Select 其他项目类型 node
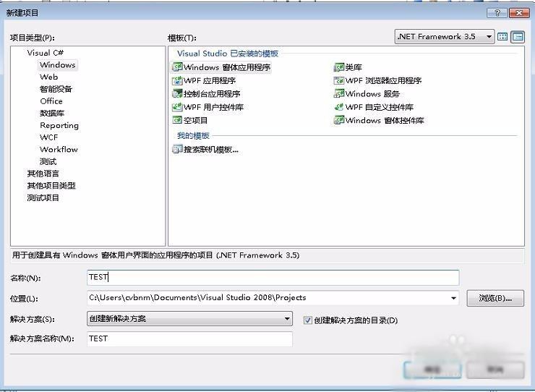The height and width of the screenshot is (392, 535). (x=51, y=185)
